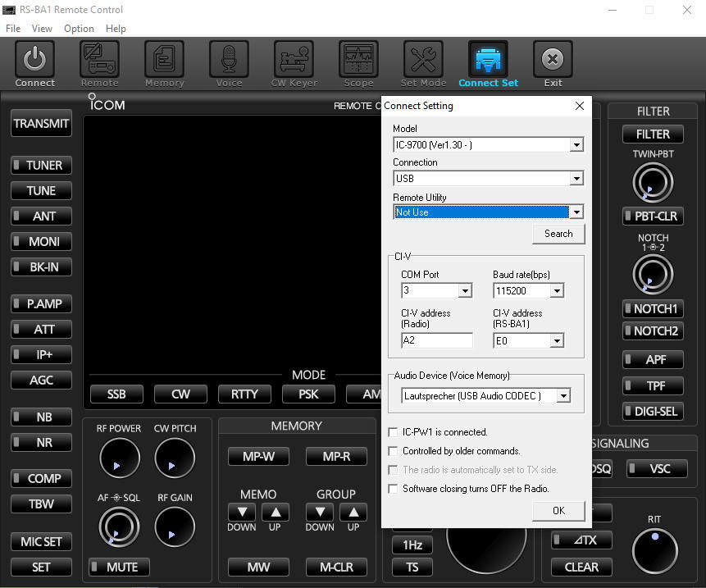The height and width of the screenshot is (588, 706).
Task: Click the TWIN-PBT knob
Action: 653,183
